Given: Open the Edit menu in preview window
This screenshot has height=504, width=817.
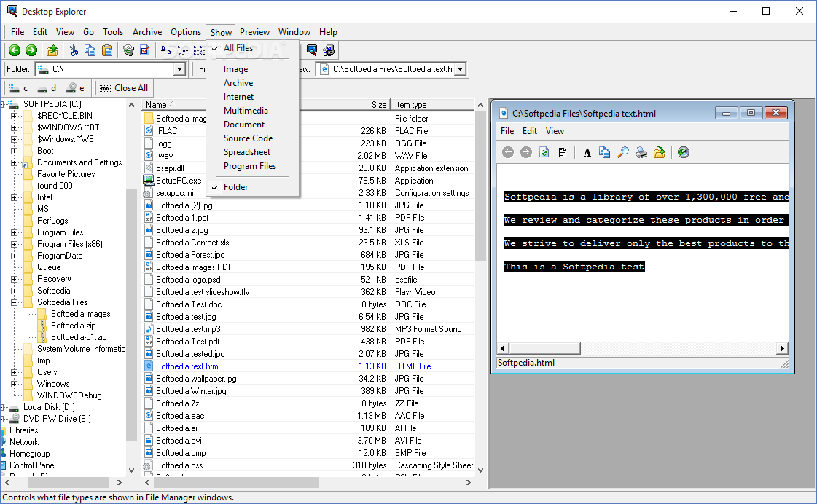Looking at the screenshot, I should pyautogui.click(x=529, y=131).
